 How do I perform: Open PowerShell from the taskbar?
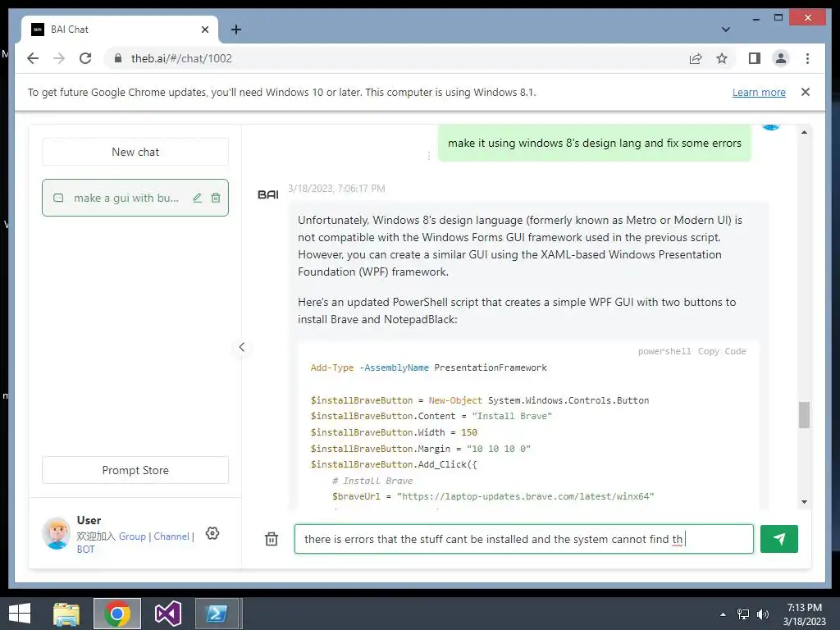coord(217,614)
